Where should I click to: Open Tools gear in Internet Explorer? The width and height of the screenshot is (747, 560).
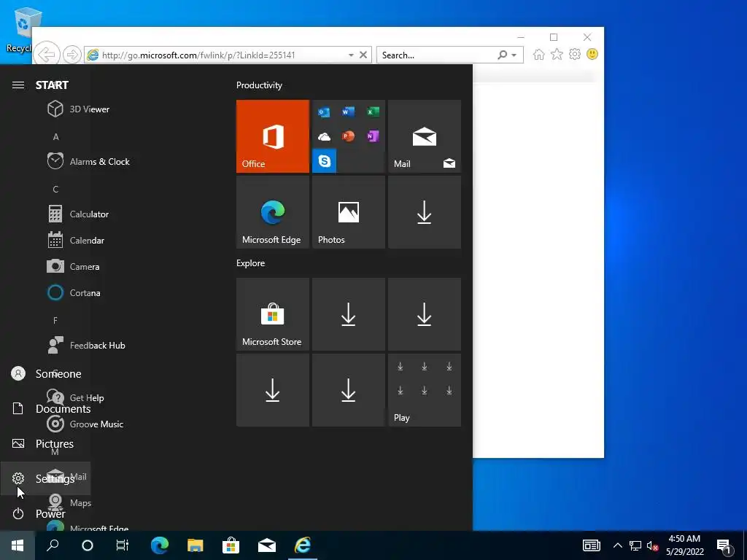(575, 54)
